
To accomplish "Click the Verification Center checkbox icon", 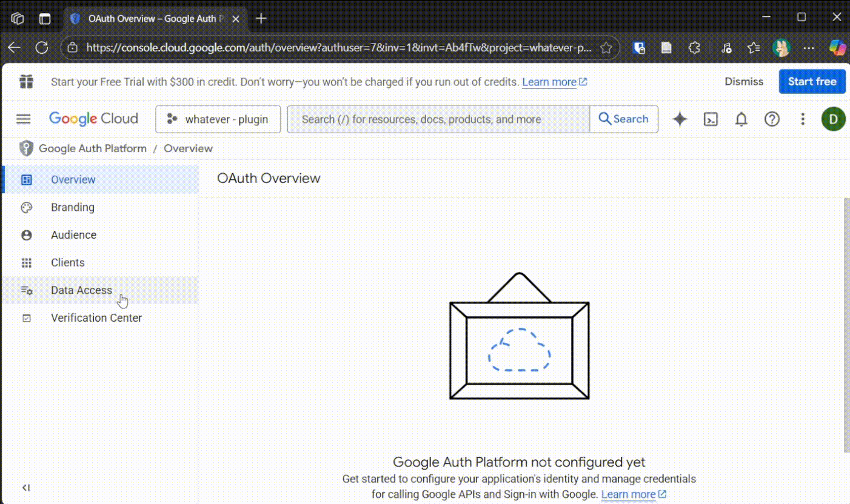I will tap(26, 318).
